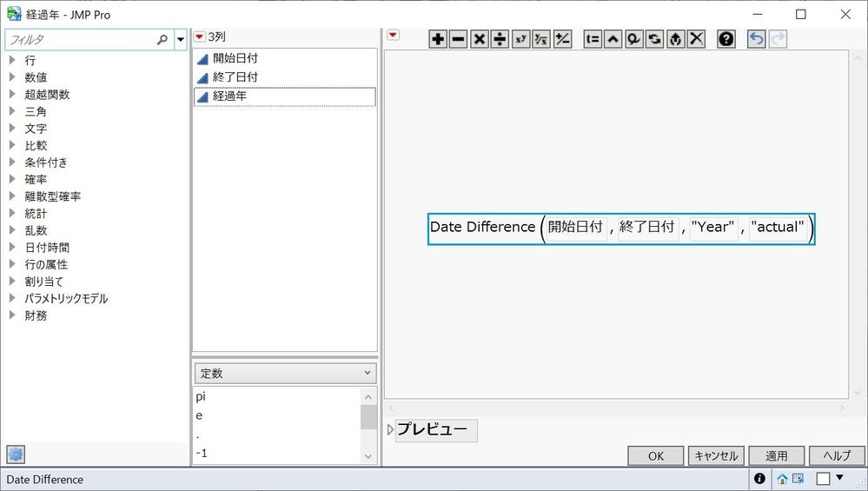
Task: Click the 適用 button
Action: click(x=777, y=455)
